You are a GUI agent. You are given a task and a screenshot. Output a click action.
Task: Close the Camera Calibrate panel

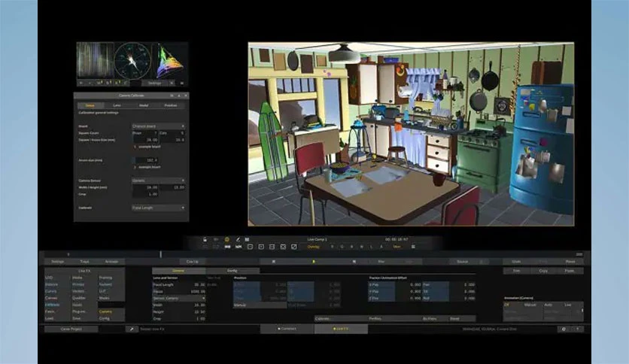coord(185,96)
